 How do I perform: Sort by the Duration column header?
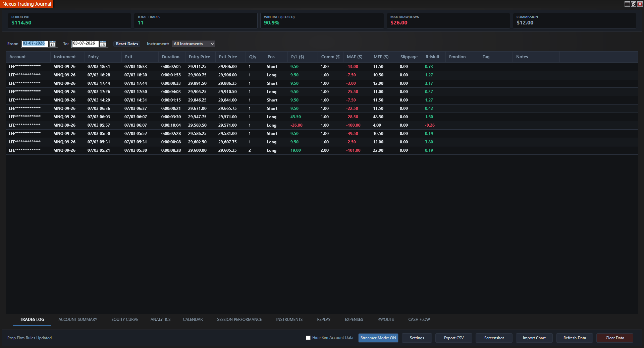(x=172, y=57)
